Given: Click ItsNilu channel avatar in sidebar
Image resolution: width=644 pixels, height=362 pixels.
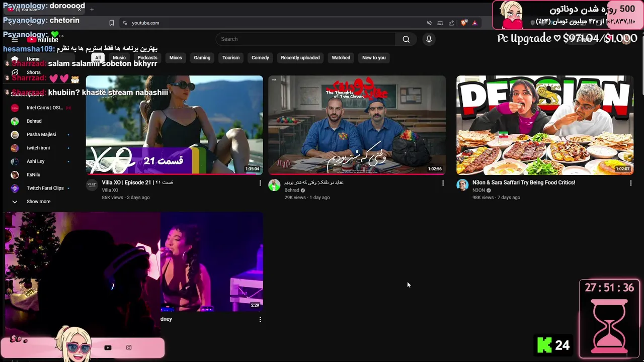Looking at the screenshot, I should pyautogui.click(x=15, y=174).
